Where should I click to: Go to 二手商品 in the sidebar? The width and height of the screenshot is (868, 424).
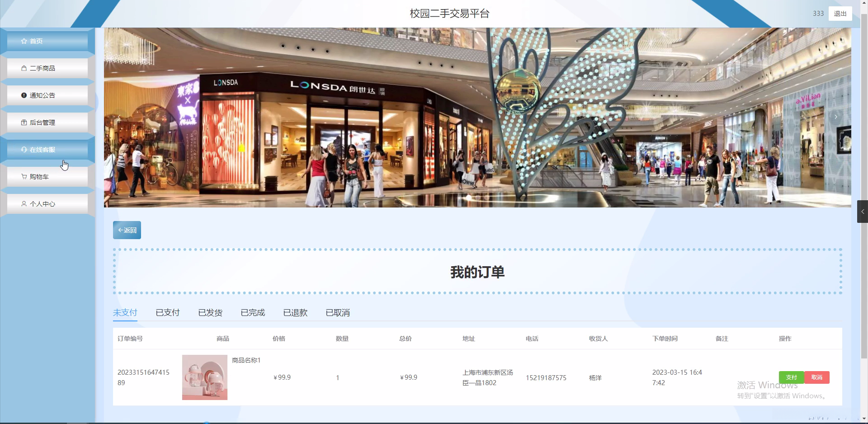(47, 68)
